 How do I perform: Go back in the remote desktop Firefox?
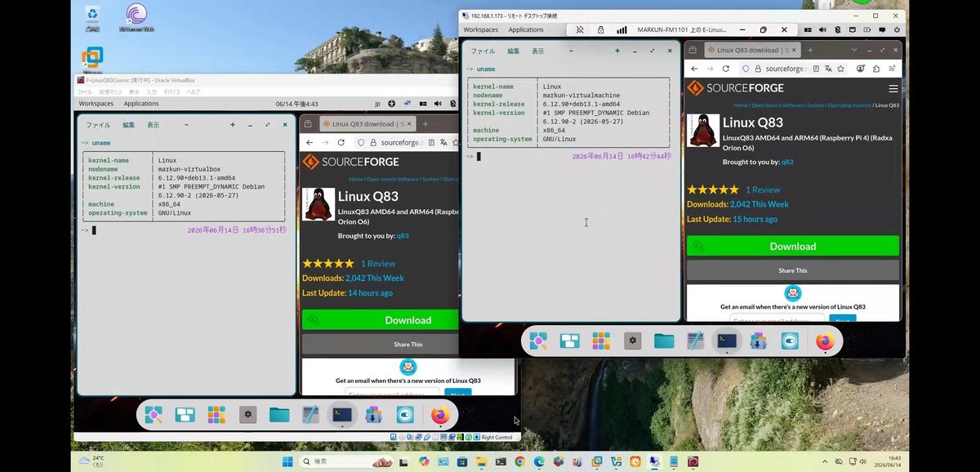(693, 69)
